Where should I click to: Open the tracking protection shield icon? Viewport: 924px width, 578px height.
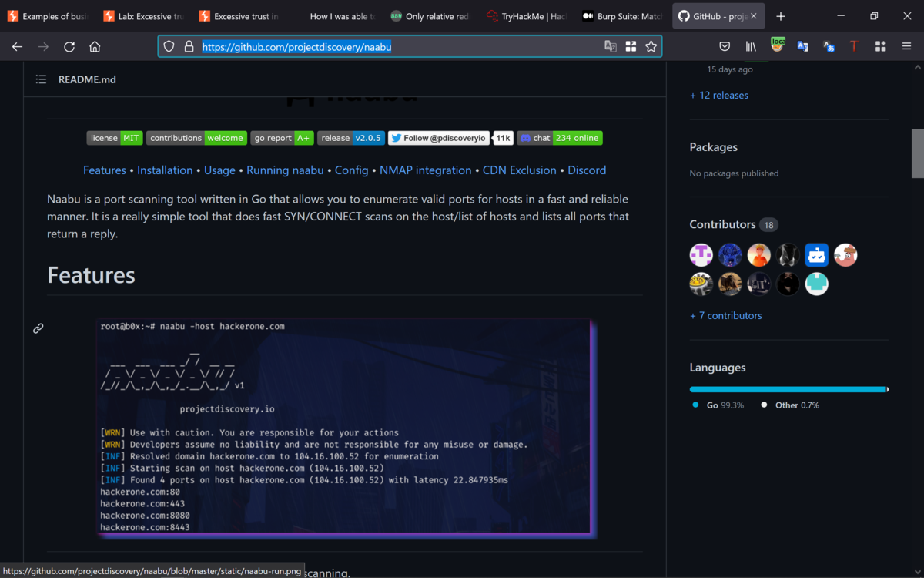click(x=169, y=46)
